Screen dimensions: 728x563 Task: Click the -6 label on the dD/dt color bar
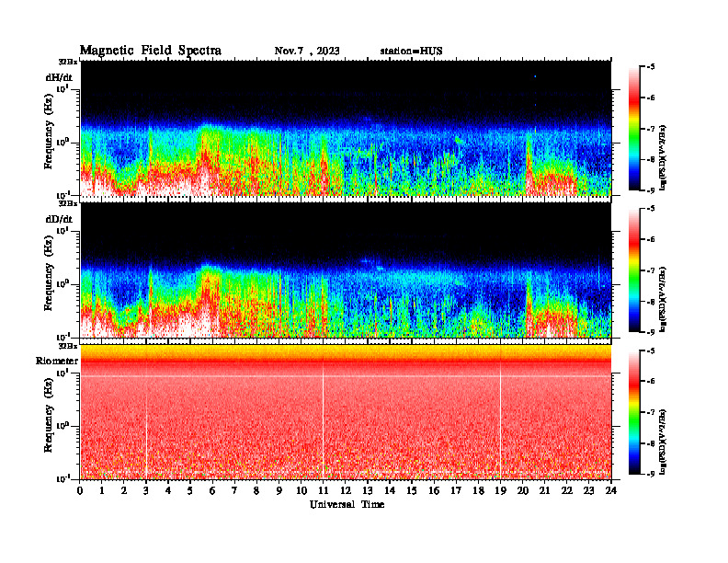(x=651, y=240)
